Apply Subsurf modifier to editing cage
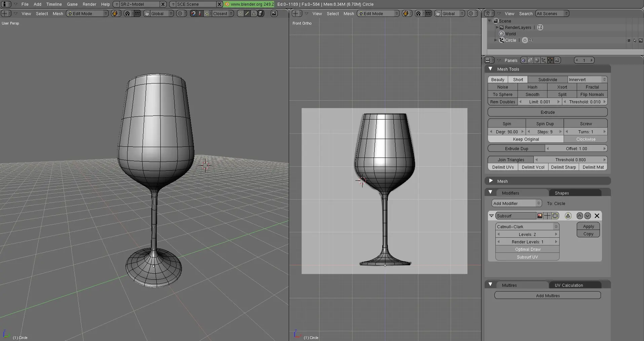644x341 pixels. (x=568, y=216)
